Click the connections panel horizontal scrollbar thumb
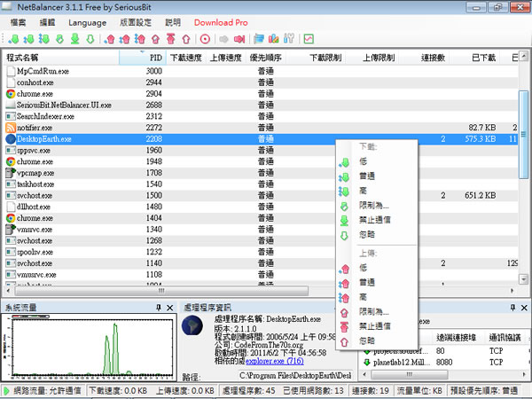 click(x=409, y=374)
